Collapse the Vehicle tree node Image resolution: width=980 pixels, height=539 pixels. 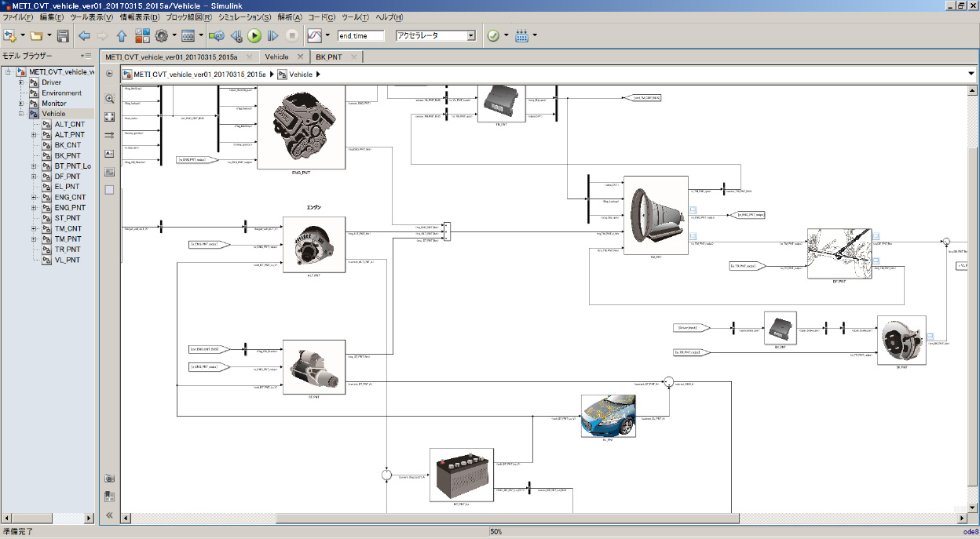coord(20,114)
